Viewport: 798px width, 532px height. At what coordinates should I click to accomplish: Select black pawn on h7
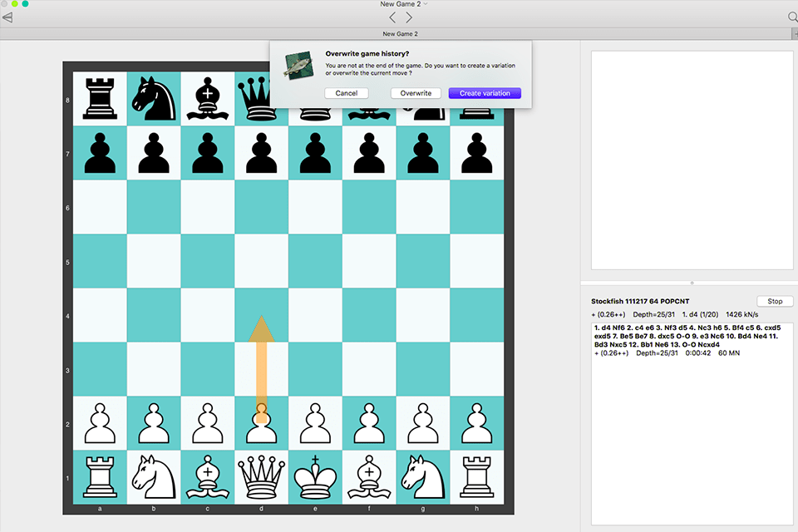[x=477, y=153]
